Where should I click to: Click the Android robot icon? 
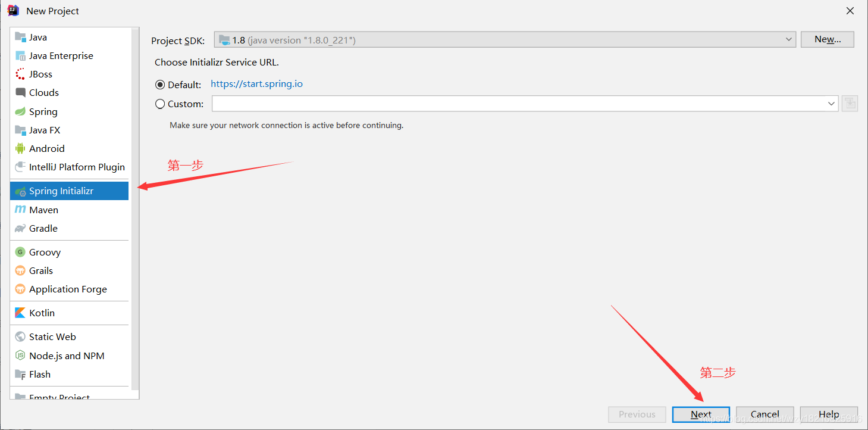(x=20, y=148)
